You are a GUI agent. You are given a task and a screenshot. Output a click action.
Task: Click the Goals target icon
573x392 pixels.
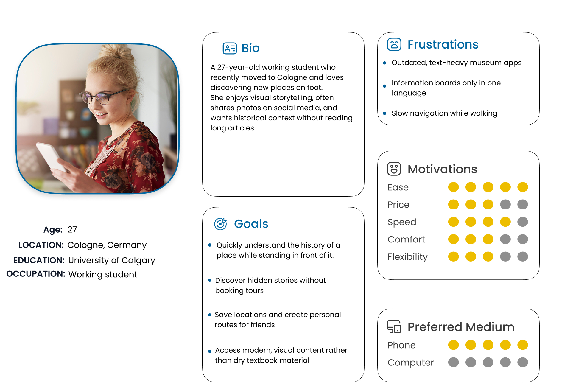tap(221, 224)
